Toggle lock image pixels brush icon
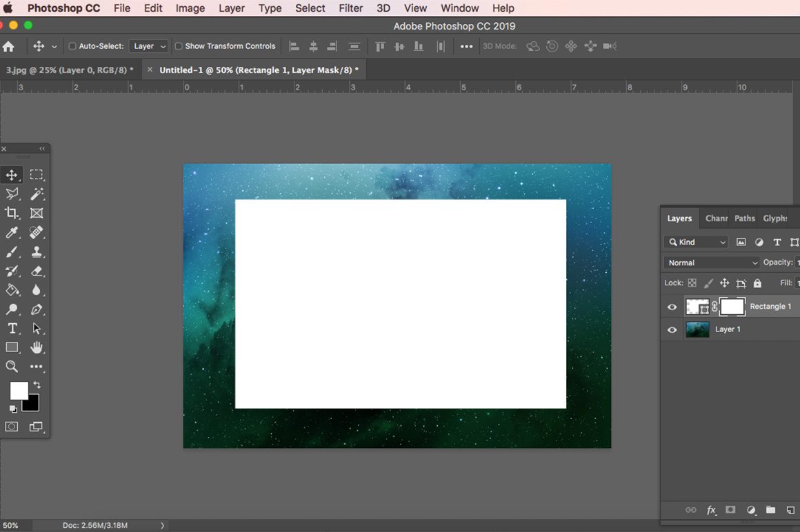 [709, 283]
